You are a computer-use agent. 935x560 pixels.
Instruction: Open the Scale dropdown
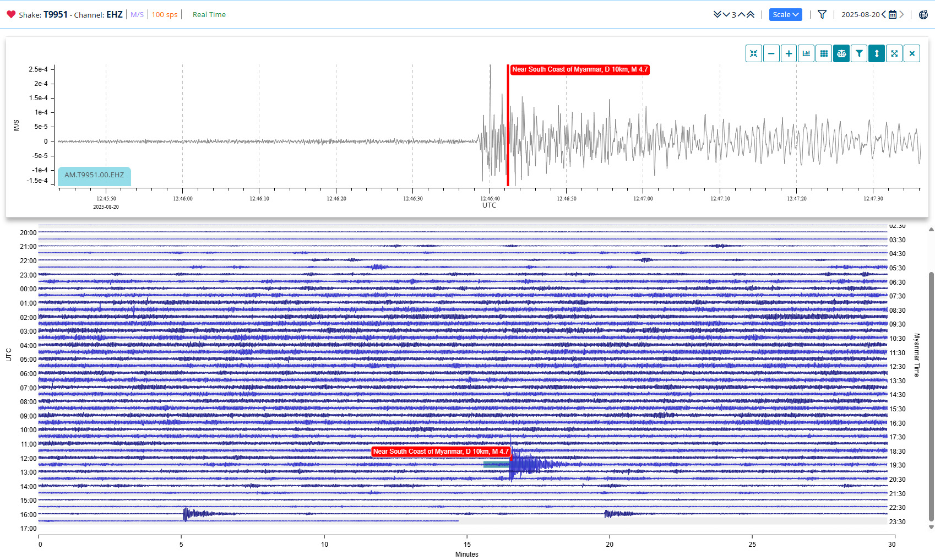coord(785,14)
